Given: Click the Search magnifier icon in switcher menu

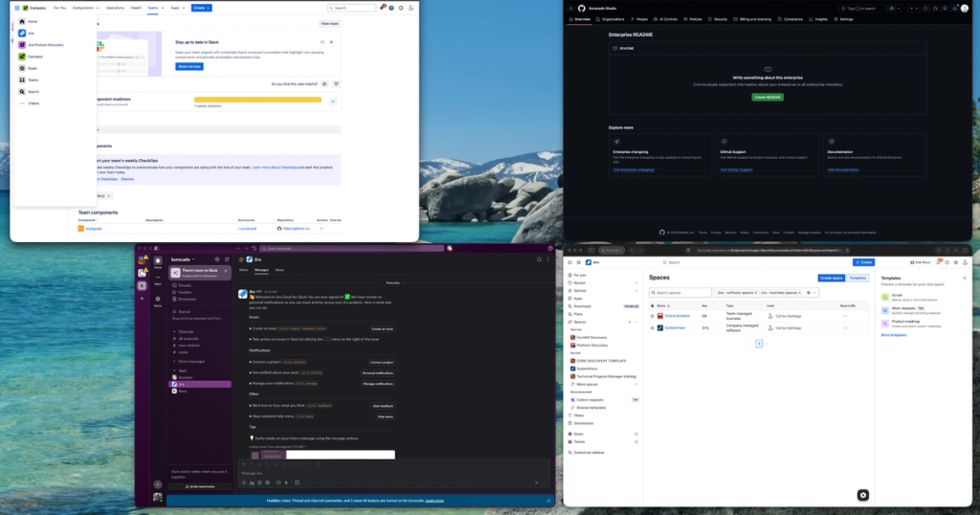Looking at the screenshot, I should pos(22,92).
